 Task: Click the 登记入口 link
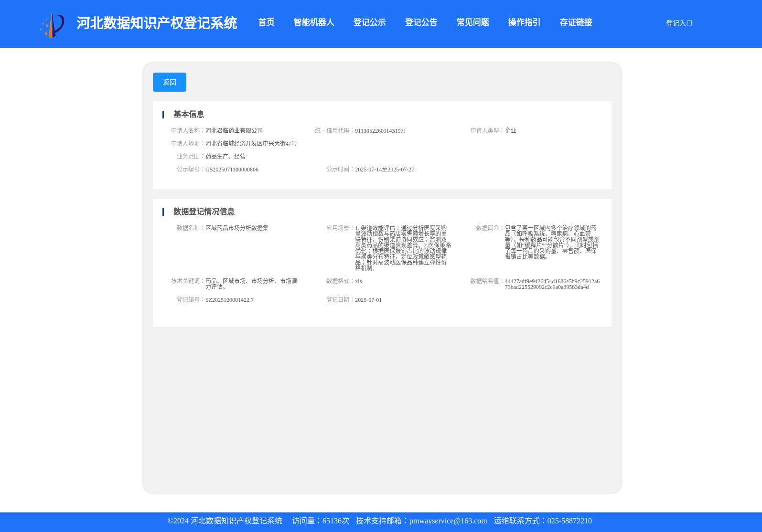click(x=679, y=23)
